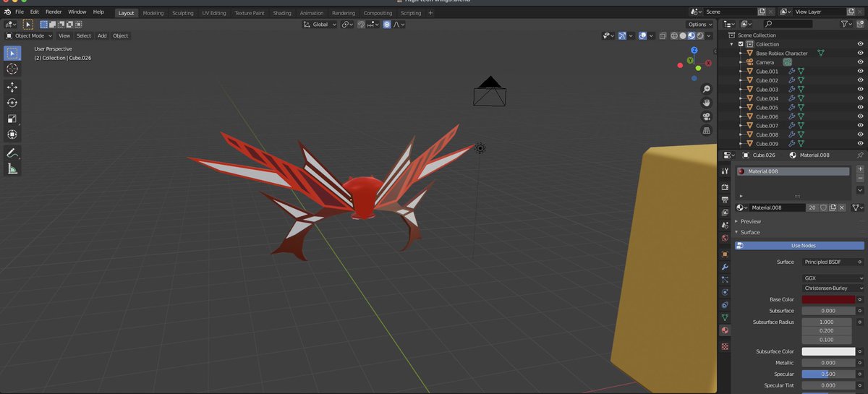The width and height of the screenshot is (868, 394).
Task: Toggle the snapping magnet button
Action: coord(361,25)
